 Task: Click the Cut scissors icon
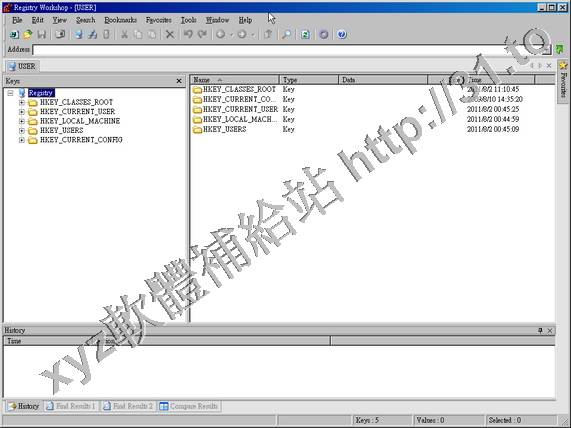pos(125,35)
